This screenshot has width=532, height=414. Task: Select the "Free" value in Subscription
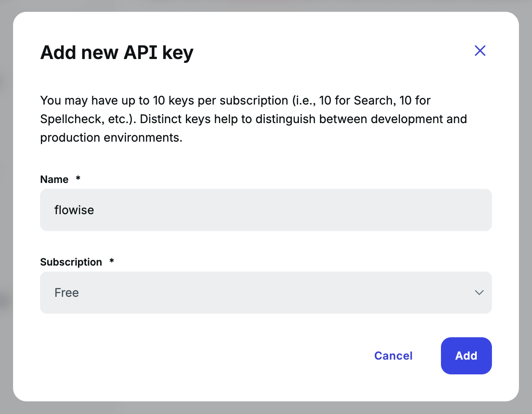tap(67, 293)
